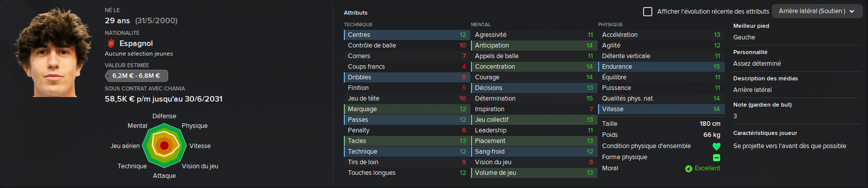Click the Espagnol nationality link

136,43
